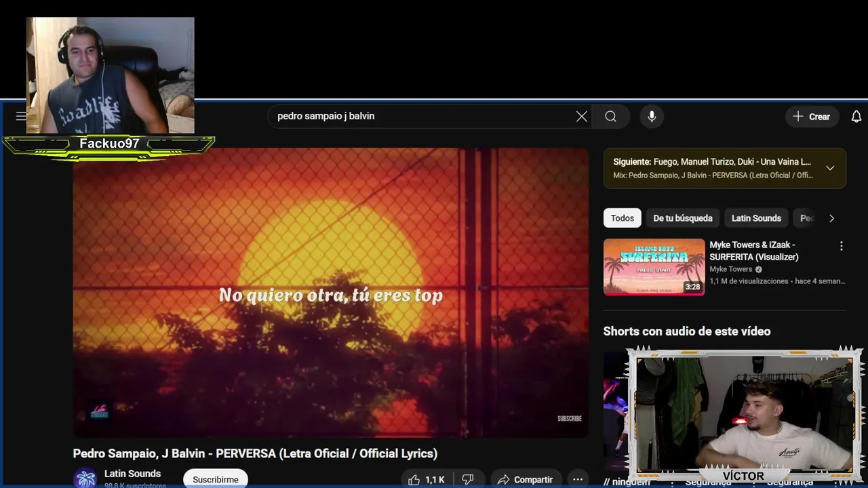Image resolution: width=868 pixels, height=488 pixels.
Task: Dislike the video with the thumbs-down button
Action: point(468,480)
